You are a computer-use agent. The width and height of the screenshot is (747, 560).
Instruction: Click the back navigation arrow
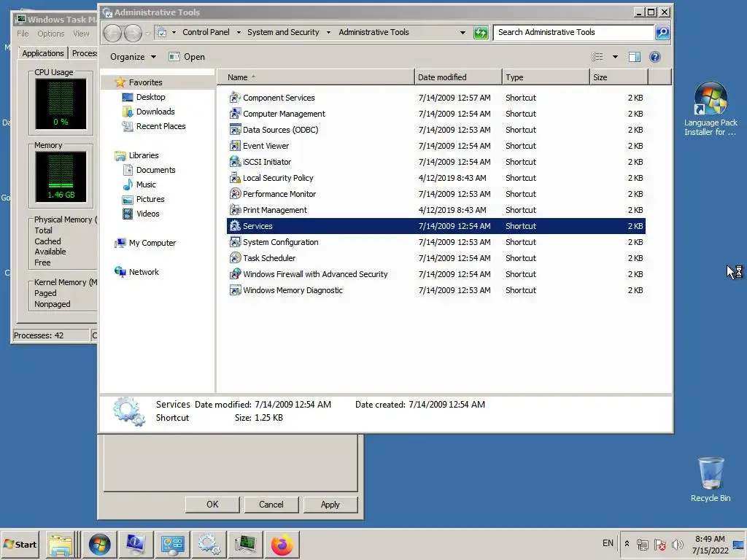point(112,33)
